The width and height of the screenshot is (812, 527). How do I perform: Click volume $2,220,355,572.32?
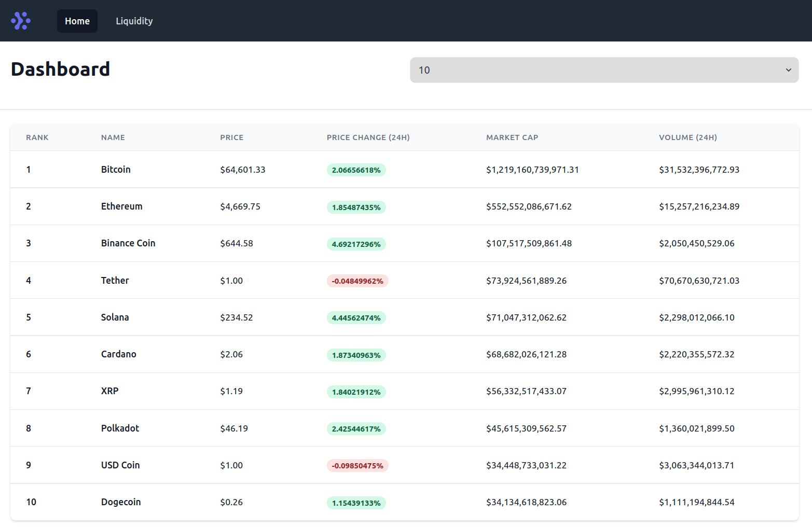pos(697,354)
